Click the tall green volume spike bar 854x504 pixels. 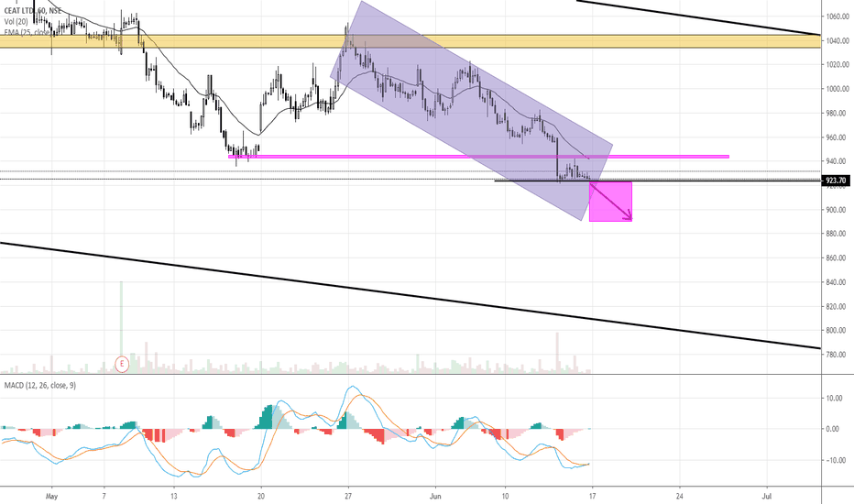122,327
